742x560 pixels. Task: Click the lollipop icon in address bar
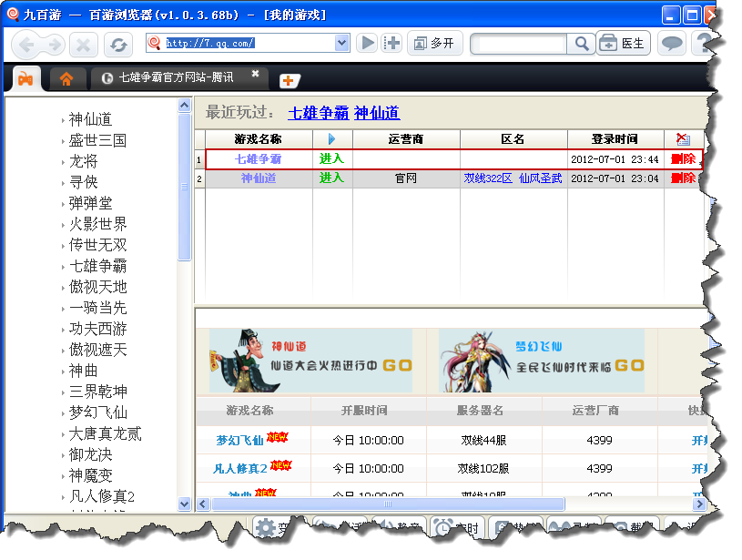154,43
